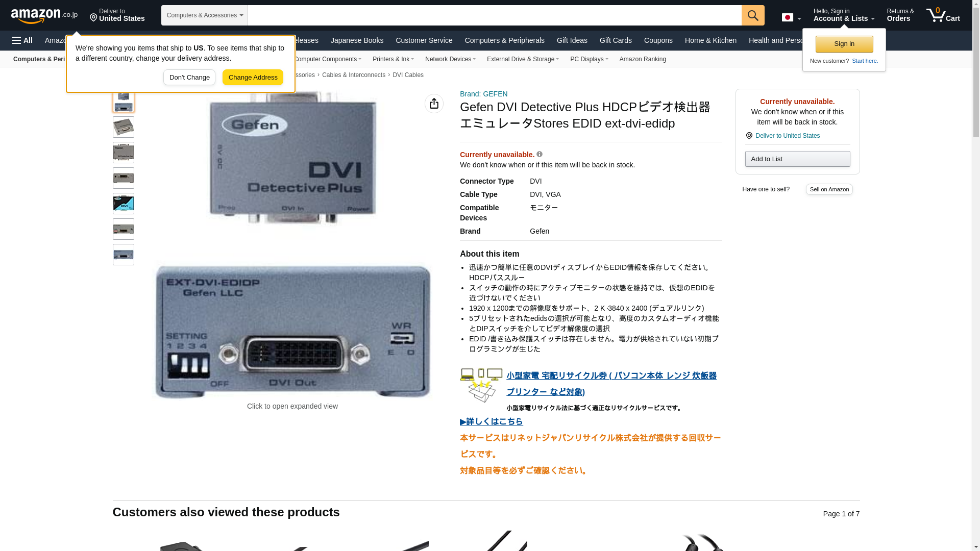This screenshot has height=551, width=980.
Task: Click the search magnifier button
Action: [x=753, y=15]
